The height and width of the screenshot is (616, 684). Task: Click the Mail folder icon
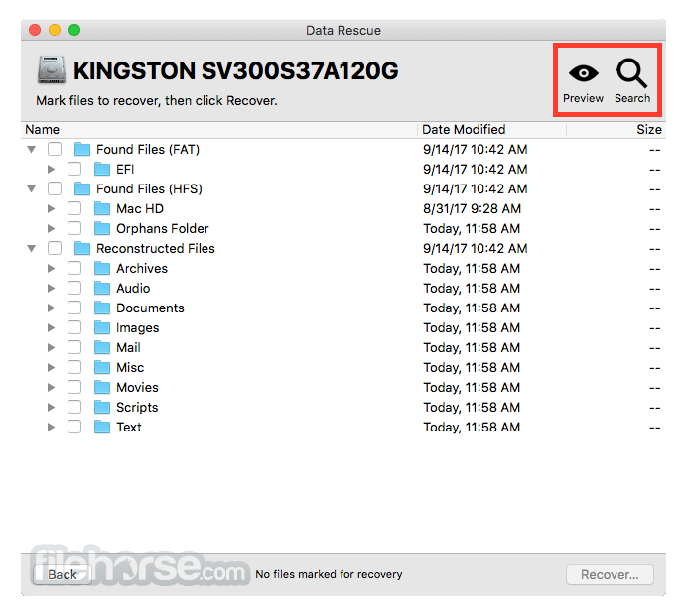(102, 347)
